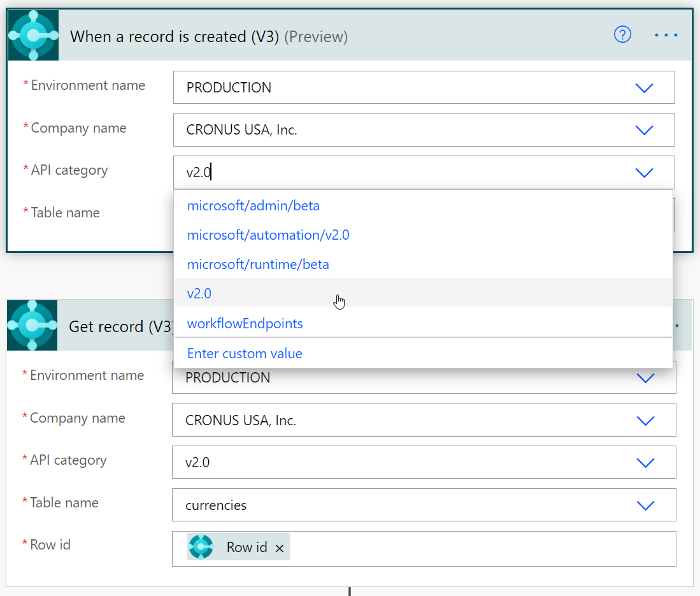Click the Business Central icon on the Get record card
The height and width of the screenshot is (596, 700).
click(x=32, y=325)
